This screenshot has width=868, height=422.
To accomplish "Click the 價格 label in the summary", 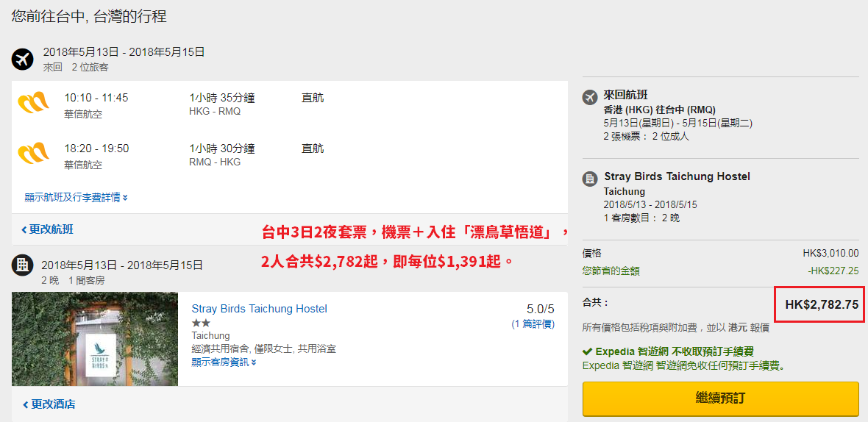I will click(591, 254).
